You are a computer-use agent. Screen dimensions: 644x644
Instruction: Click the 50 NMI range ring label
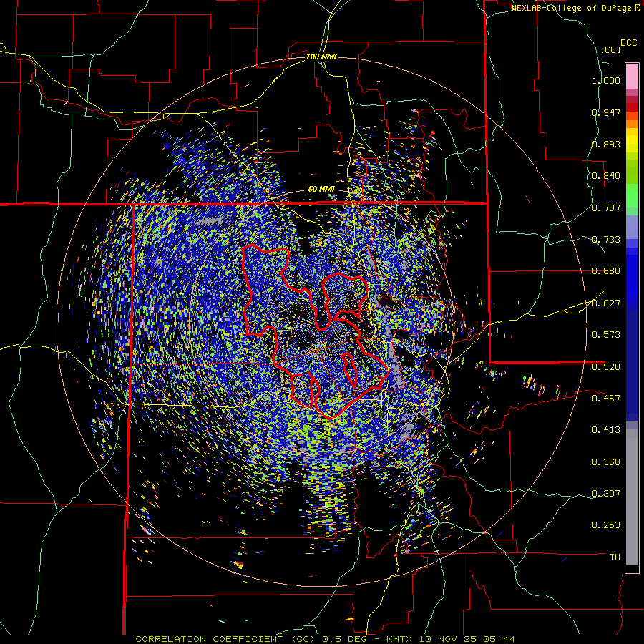pos(321,190)
